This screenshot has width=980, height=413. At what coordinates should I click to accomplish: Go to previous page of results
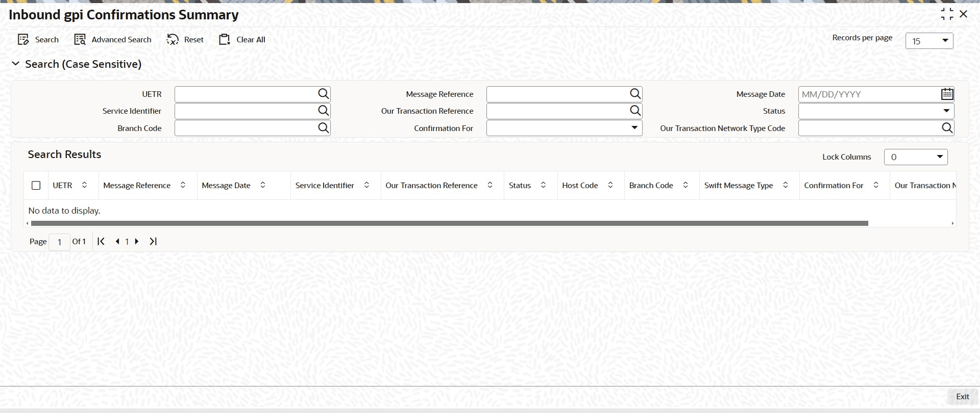click(x=117, y=241)
